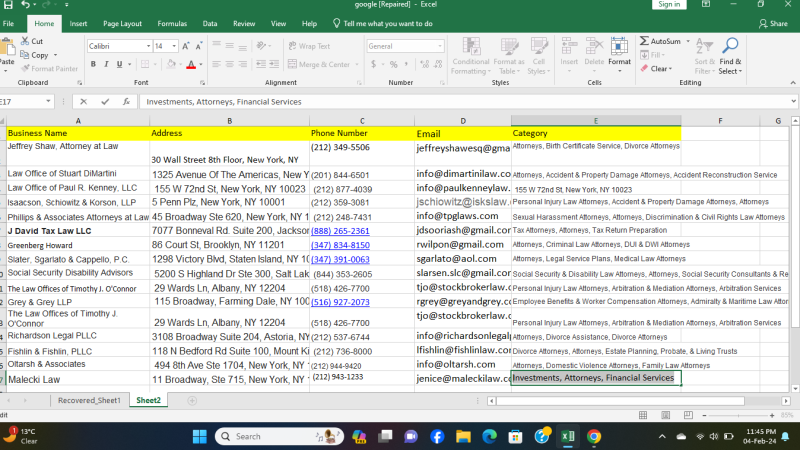
Task: Click the zoom slider in status bar
Action: click(x=738, y=415)
